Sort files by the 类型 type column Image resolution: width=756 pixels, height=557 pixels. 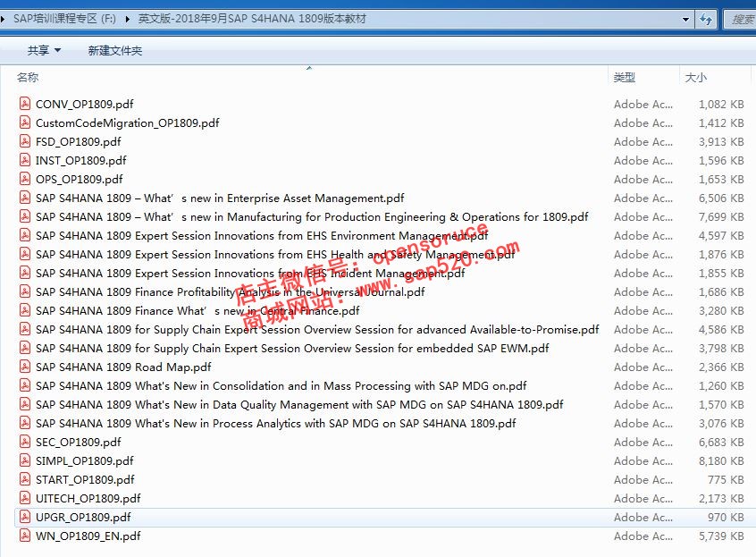tap(625, 77)
